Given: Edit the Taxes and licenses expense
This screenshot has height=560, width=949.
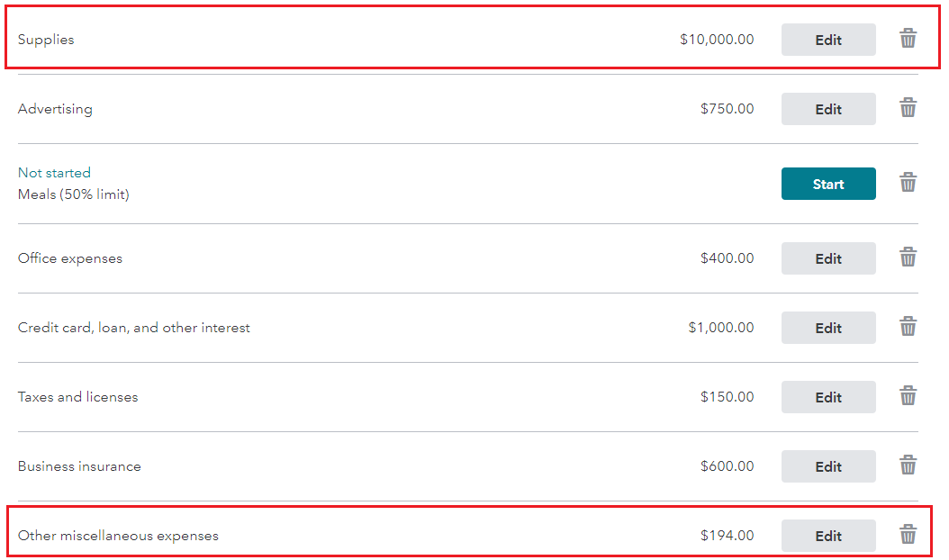Looking at the screenshot, I should coord(828,397).
